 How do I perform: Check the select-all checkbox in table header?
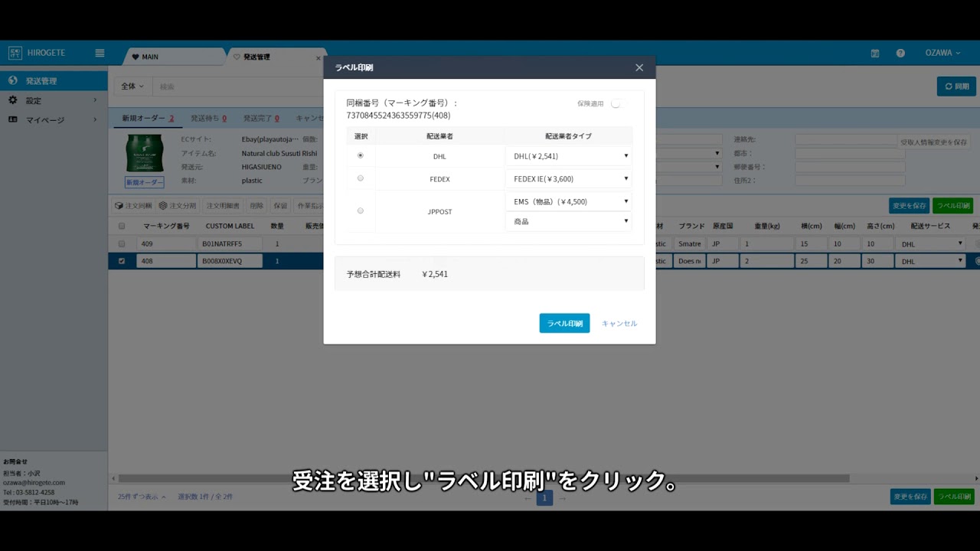coord(122,226)
